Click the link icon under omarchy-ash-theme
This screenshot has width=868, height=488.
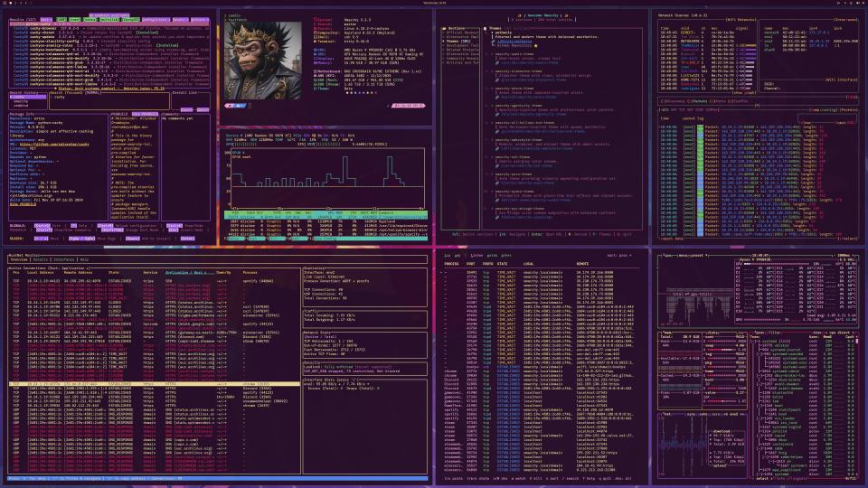[x=497, y=166]
